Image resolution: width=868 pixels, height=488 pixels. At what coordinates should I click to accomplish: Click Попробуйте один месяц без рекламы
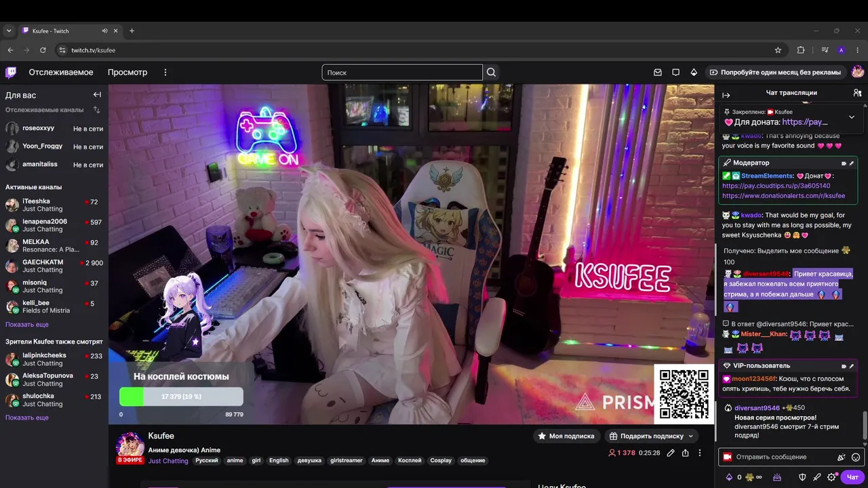pyautogui.click(x=775, y=73)
